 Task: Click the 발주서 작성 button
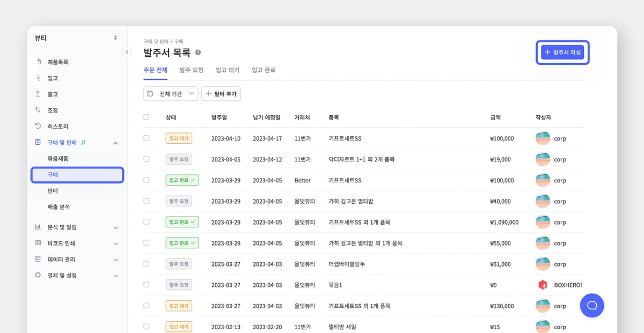[x=562, y=53]
